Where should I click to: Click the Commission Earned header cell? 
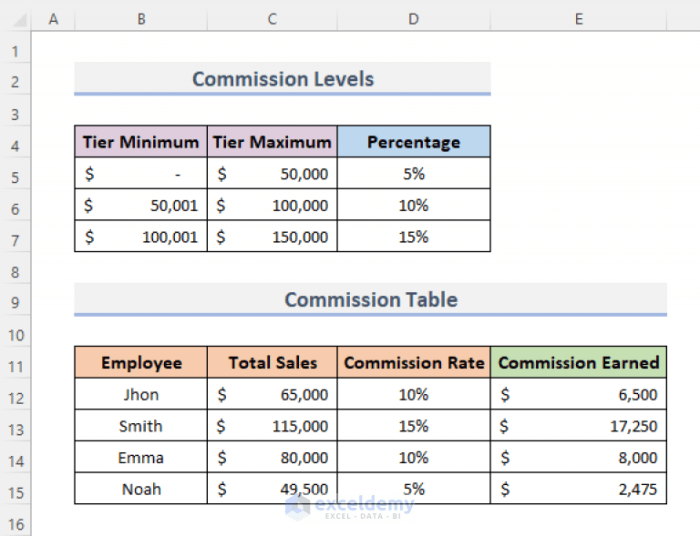(x=579, y=362)
